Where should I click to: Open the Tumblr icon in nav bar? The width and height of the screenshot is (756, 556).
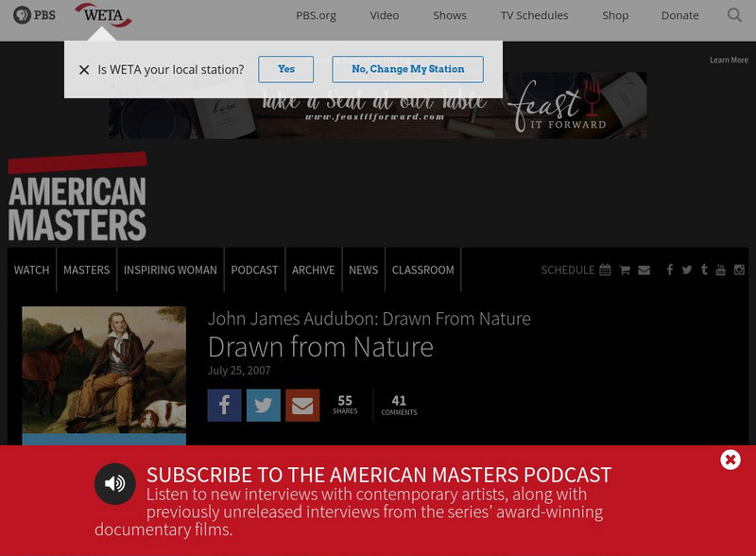click(x=704, y=269)
